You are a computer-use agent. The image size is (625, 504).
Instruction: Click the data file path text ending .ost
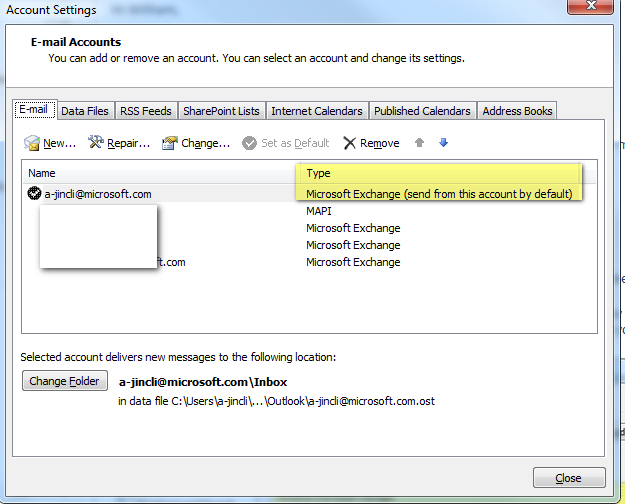(x=276, y=401)
